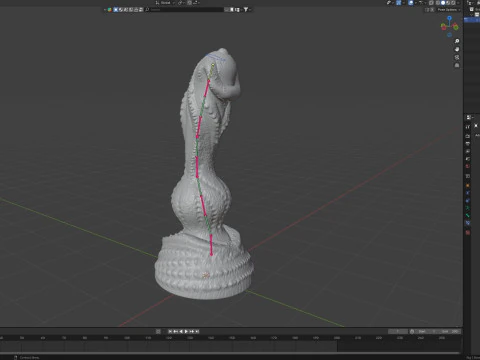
Task: Open the orange Object properties tab
Action: tap(468, 185)
